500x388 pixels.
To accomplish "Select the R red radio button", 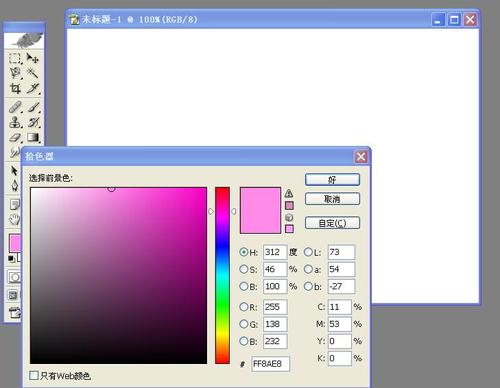I will pyautogui.click(x=244, y=307).
